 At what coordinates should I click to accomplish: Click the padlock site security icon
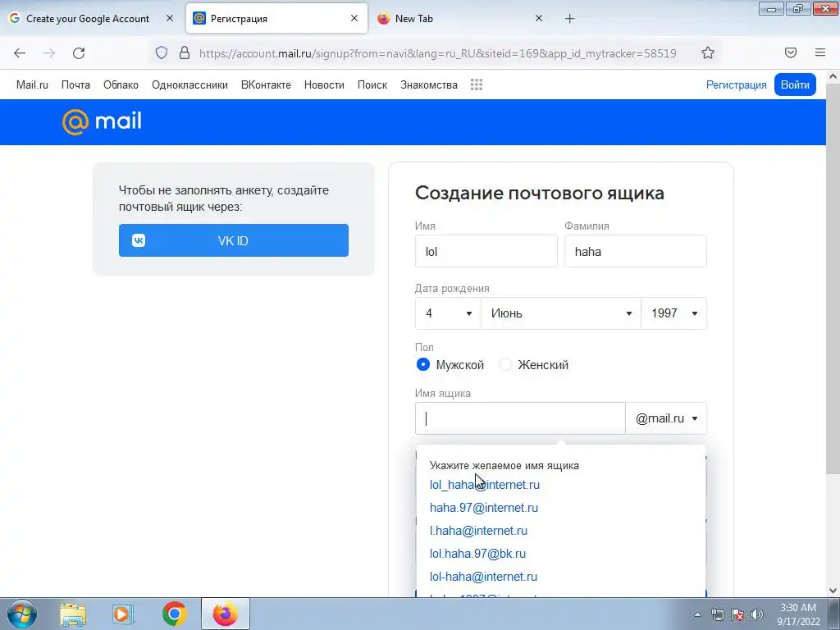185,52
